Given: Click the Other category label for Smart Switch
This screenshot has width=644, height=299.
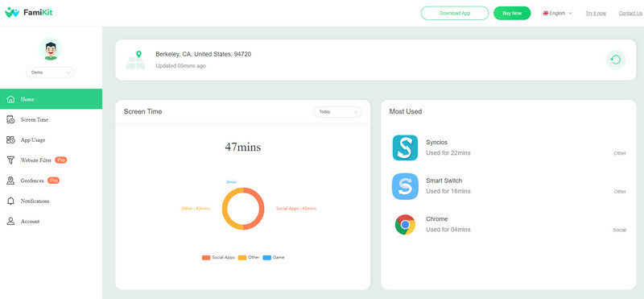Looking at the screenshot, I should tap(620, 192).
